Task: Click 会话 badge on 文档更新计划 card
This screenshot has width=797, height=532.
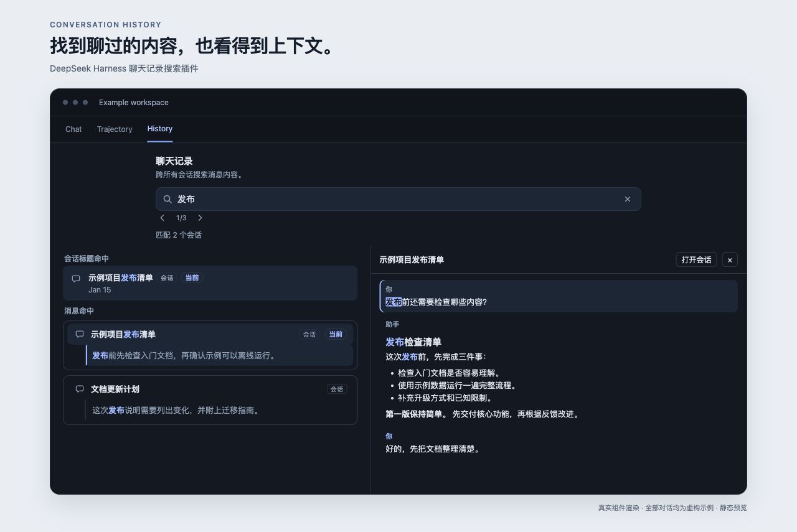Action: coord(337,389)
